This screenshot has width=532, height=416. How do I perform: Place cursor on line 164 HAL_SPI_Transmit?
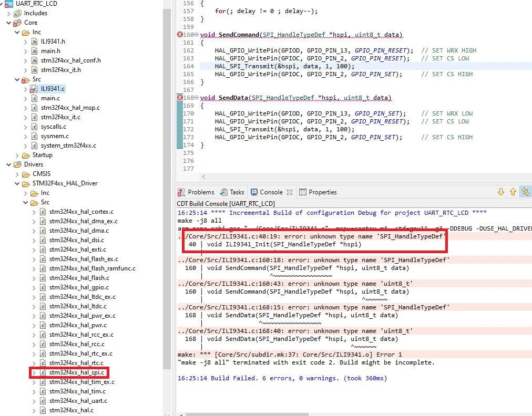[284, 67]
